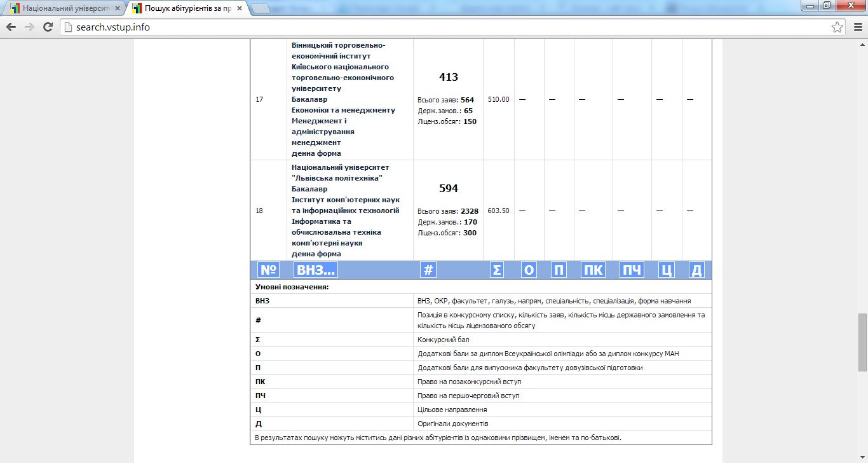Click the 'ПК' column header in the blue bar
The image size is (868, 463).
(x=593, y=270)
